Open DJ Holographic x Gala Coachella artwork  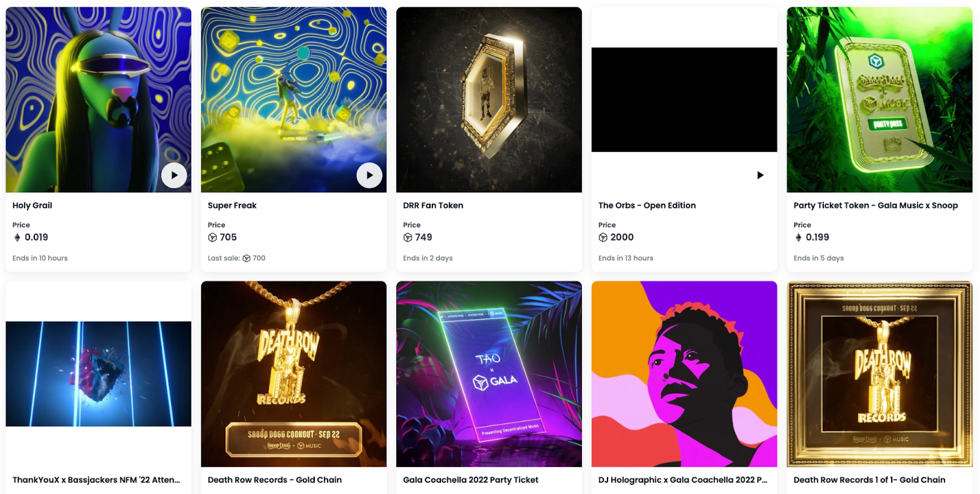(684, 374)
